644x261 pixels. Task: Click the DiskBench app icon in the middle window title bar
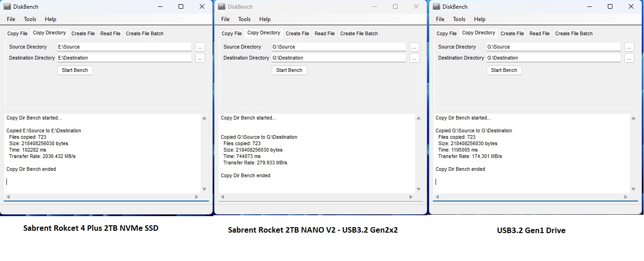222,7
